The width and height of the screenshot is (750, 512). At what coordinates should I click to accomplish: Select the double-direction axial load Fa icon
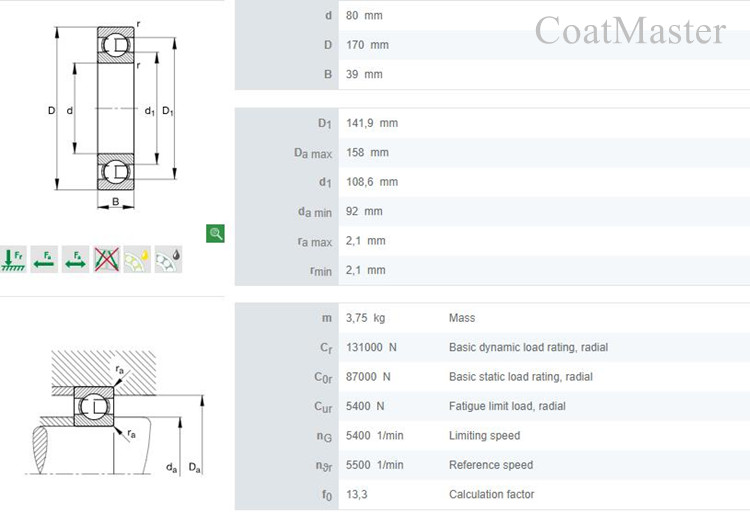tap(75, 259)
